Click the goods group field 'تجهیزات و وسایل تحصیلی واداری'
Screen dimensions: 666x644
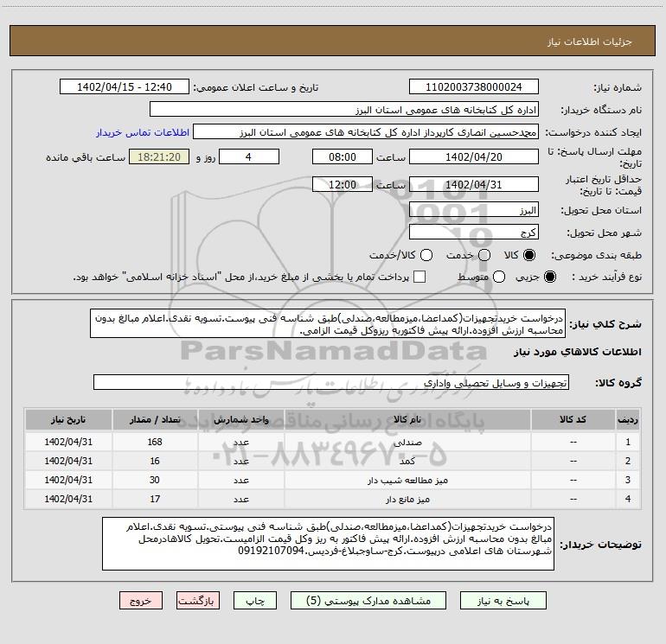pos(331,382)
